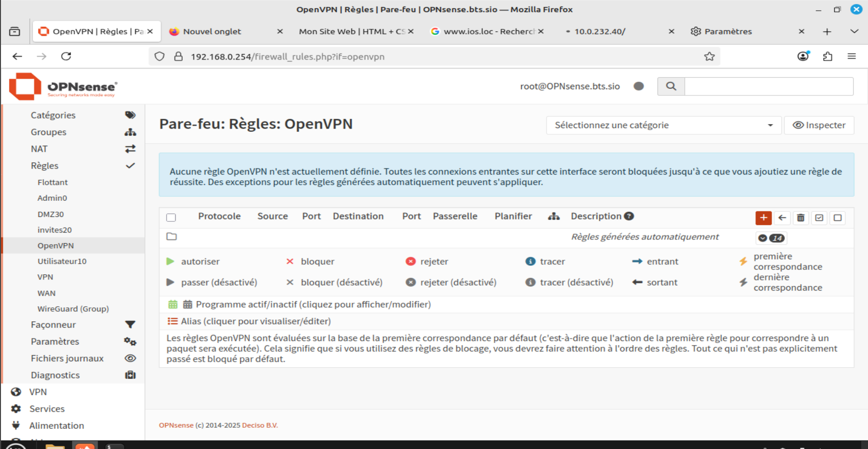Open the VPN rules page under Règles
Viewport: 868px width, 449px height.
point(45,277)
